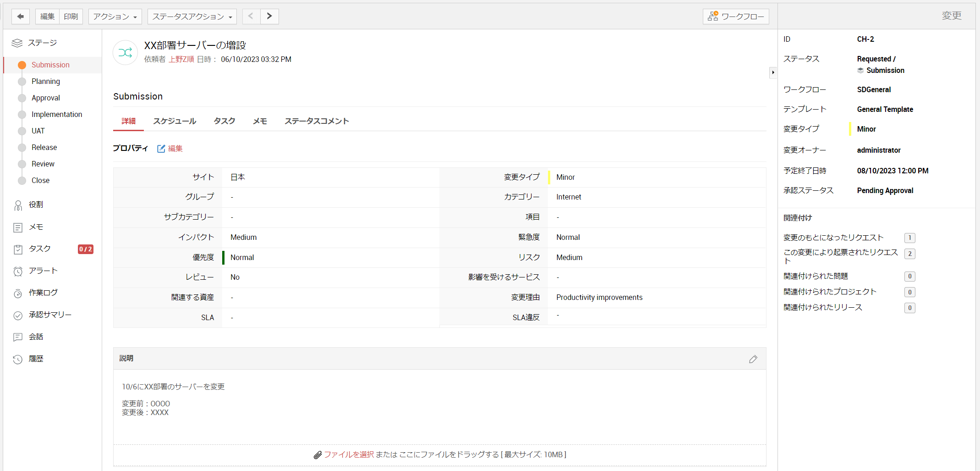Open requester 上野Z順 details
The image size is (980, 471).
pos(181,59)
